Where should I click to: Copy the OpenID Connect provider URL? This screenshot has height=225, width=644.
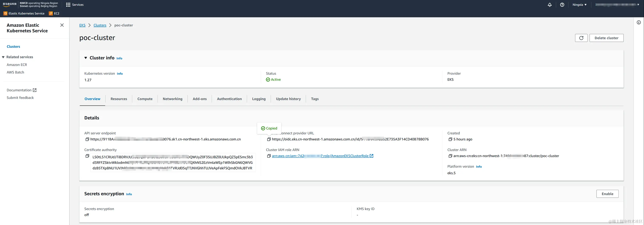269,139
